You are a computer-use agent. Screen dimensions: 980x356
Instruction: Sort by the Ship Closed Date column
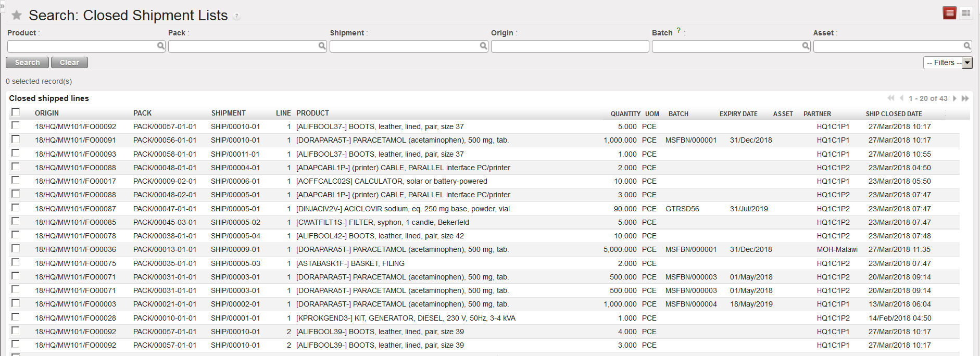[894, 113]
